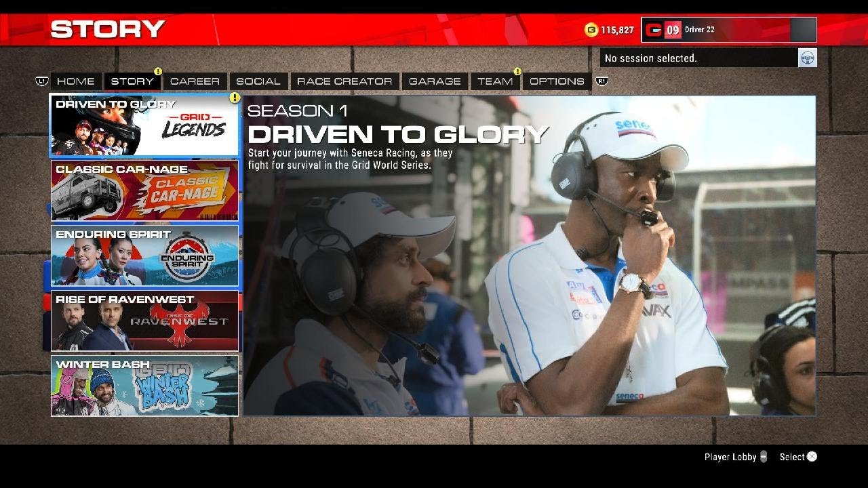
Task: Open the Home tab
Action: 76,81
